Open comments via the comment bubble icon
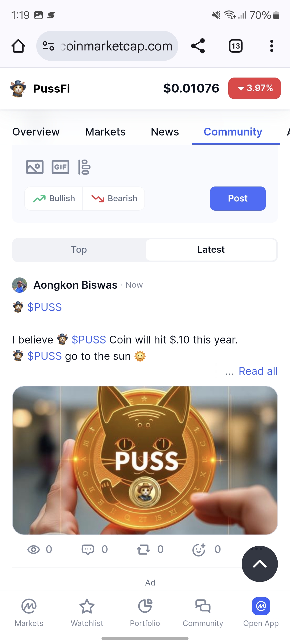This screenshot has width=290, height=644. 88,550
